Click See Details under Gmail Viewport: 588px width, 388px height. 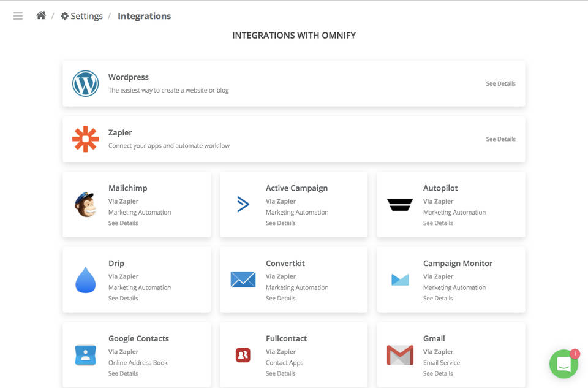click(437, 373)
